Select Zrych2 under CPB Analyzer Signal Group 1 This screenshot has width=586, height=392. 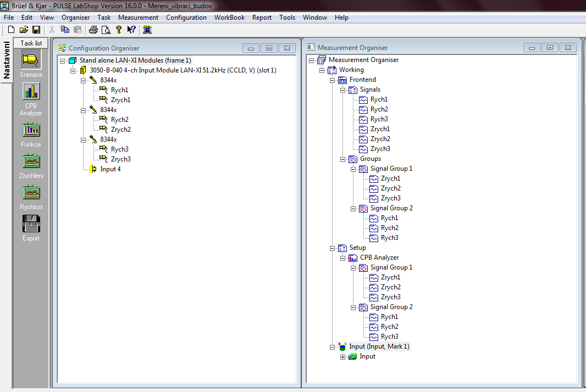pyautogui.click(x=390, y=287)
